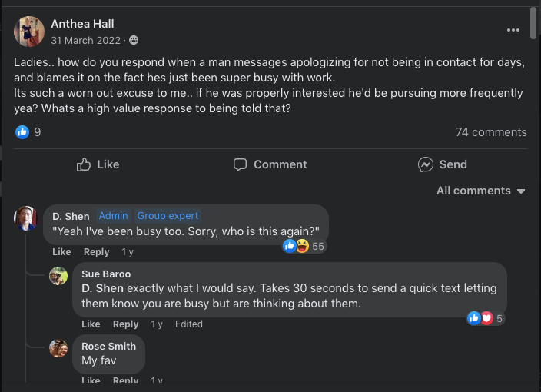This screenshot has width=541, height=392.
Task: Open Anthea Hall's profile name link
Action: pos(82,24)
